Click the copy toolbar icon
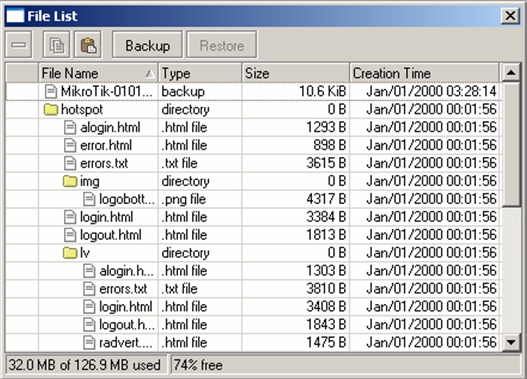The width and height of the screenshot is (527, 379). tap(56, 45)
